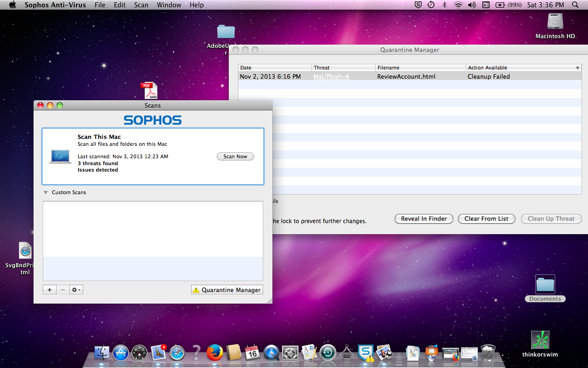
Task: Remove custom scan with minus button
Action: coord(63,290)
